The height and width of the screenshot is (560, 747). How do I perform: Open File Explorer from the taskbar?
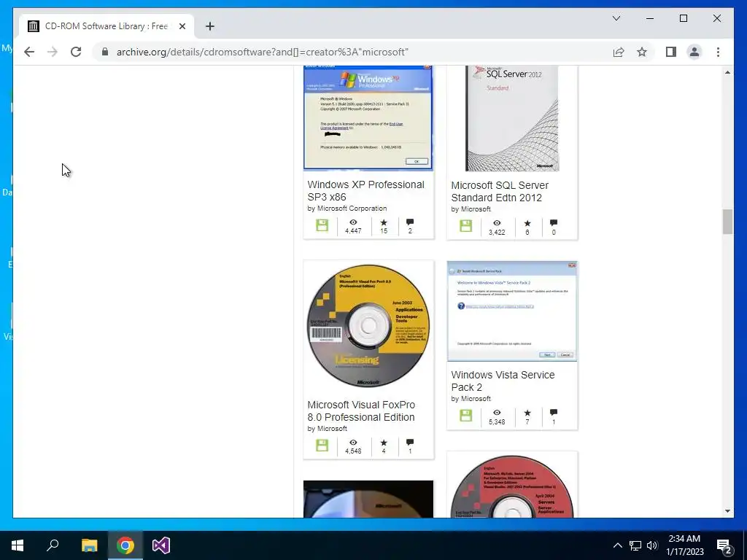(89, 545)
